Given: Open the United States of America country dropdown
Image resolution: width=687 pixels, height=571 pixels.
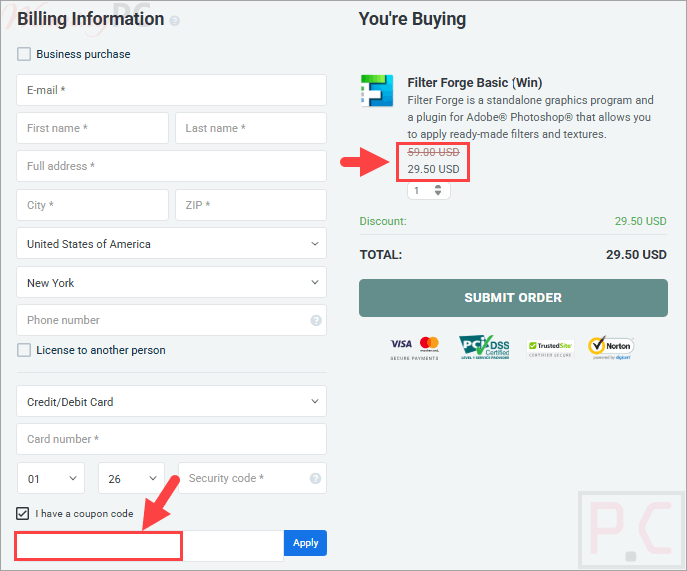Looking at the screenshot, I should (x=171, y=244).
